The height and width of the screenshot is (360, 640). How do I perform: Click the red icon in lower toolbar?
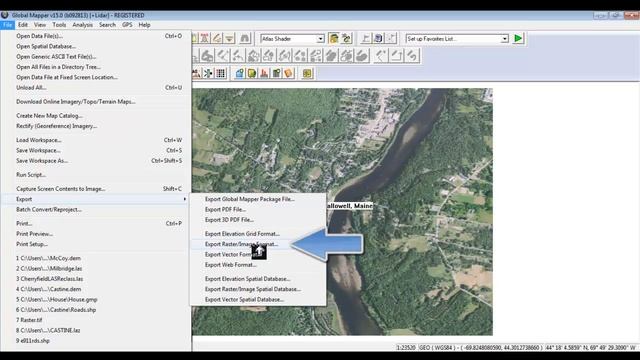click(x=264, y=73)
